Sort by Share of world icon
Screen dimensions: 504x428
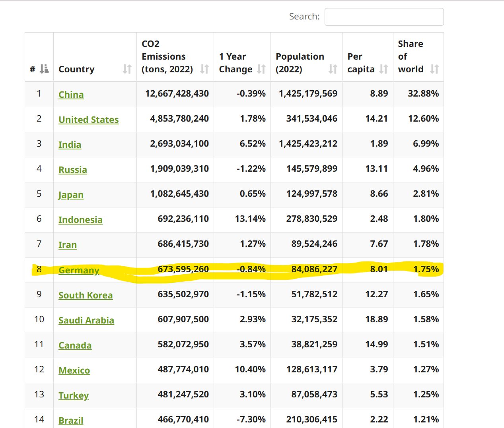coord(434,69)
